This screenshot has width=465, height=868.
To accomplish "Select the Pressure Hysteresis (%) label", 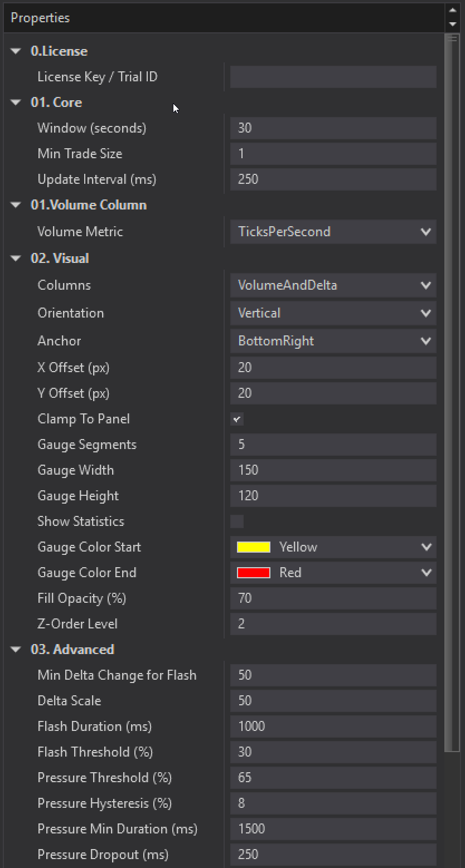I will [105, 803].
